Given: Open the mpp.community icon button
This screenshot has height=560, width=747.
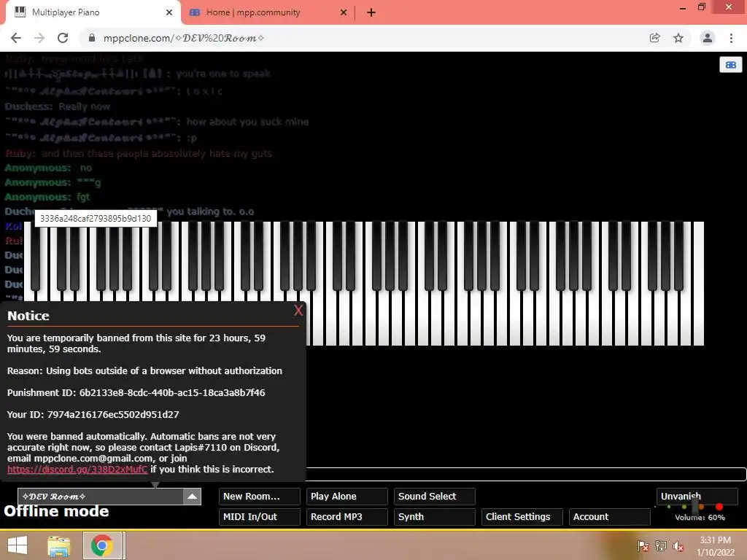Looking at the screenshot, I should click(x=730, y=65).
